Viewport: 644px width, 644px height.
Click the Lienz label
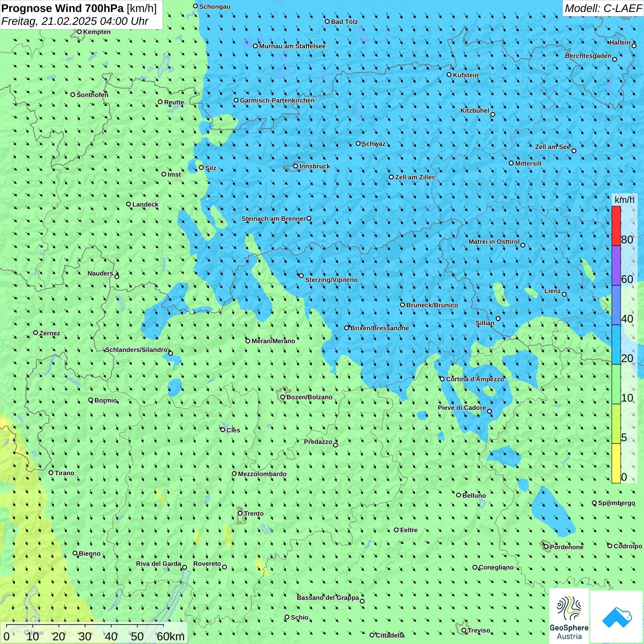coord(552,291)
